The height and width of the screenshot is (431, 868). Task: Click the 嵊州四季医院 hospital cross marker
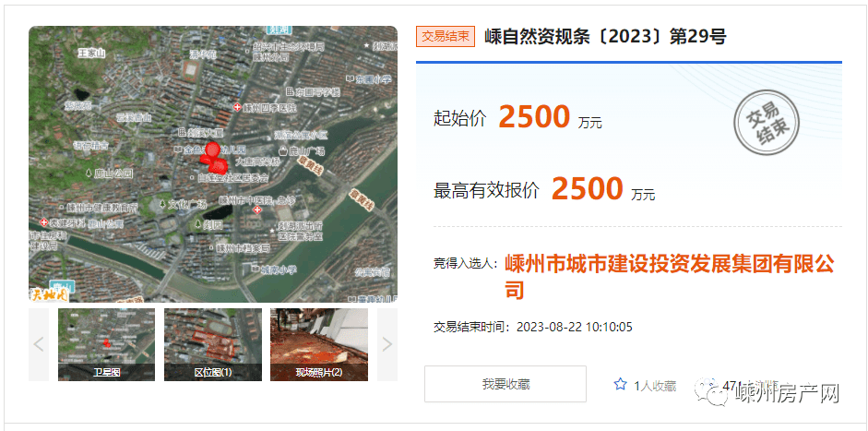237,107
